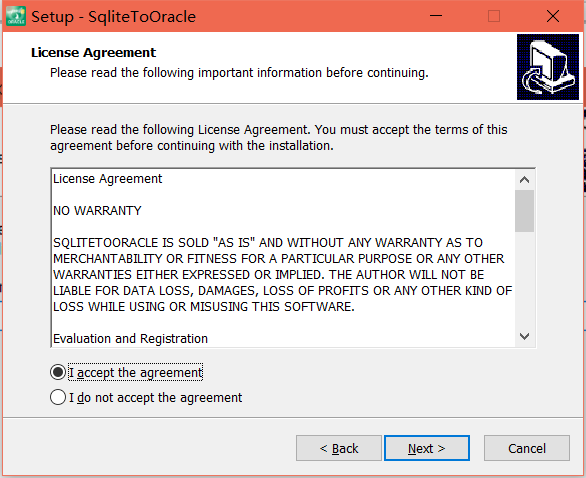
Task: Click the SqliteToOracle app icon in title bar
Action: pyautogui.click(x=16, y=16)
